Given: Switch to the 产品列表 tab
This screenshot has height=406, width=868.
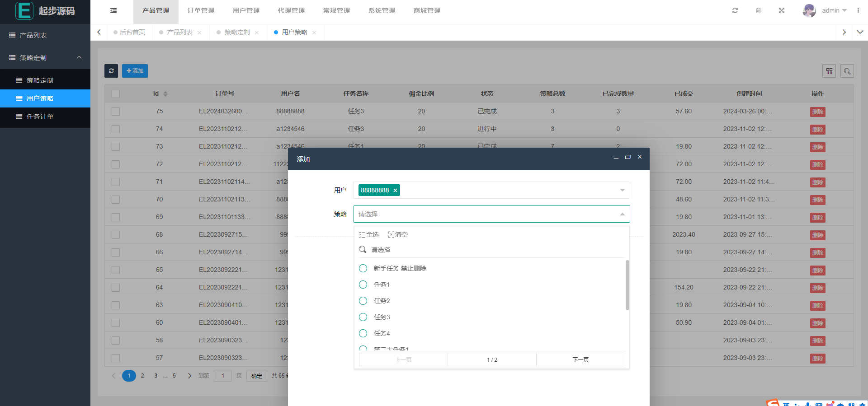Looking at the screenshot, I should pyautogui.click(x=179, y=32).
